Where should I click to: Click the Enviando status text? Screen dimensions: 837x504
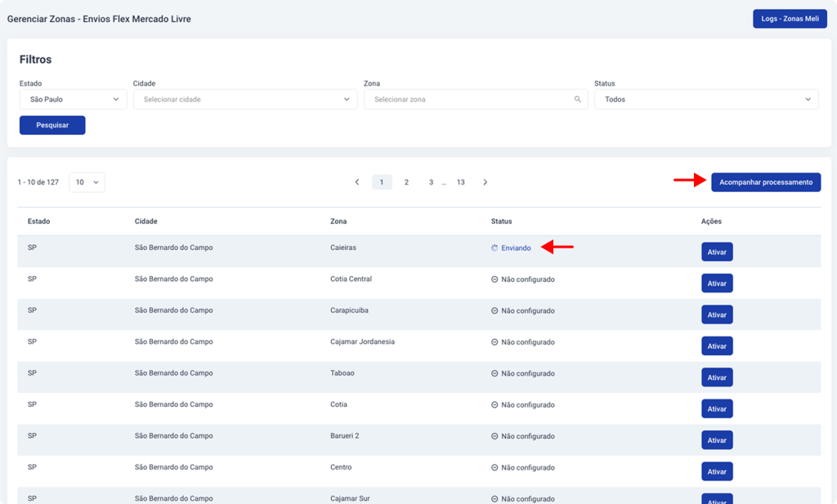pos(516,248)
